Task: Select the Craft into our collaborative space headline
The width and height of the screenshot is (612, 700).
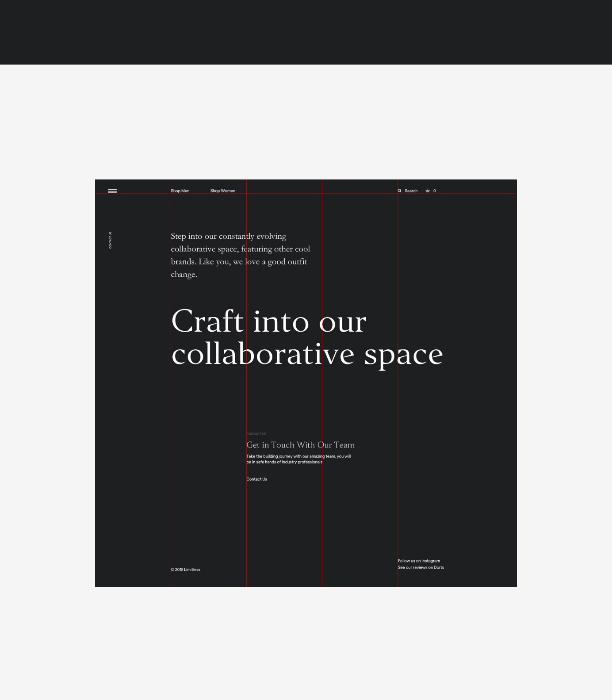Action: (x=306, y=337)
